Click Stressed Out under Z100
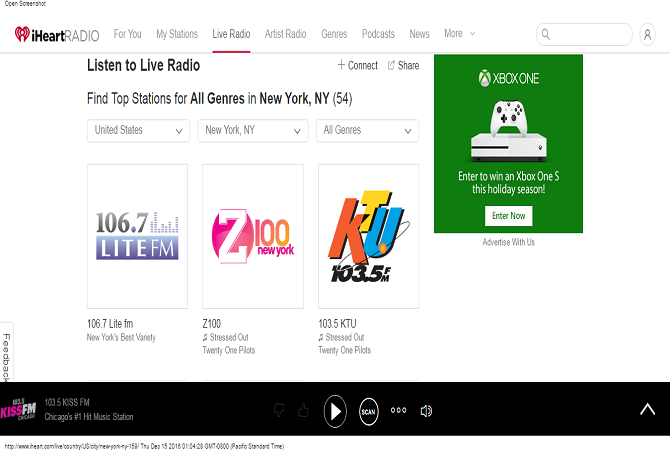The height and width of the screenshot is (450, 670). coord(229,337)
